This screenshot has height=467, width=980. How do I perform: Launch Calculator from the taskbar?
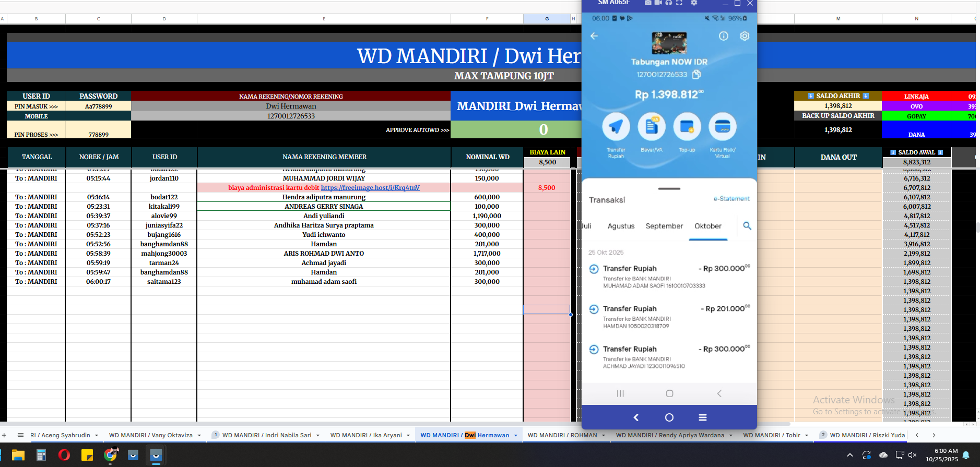41,455
